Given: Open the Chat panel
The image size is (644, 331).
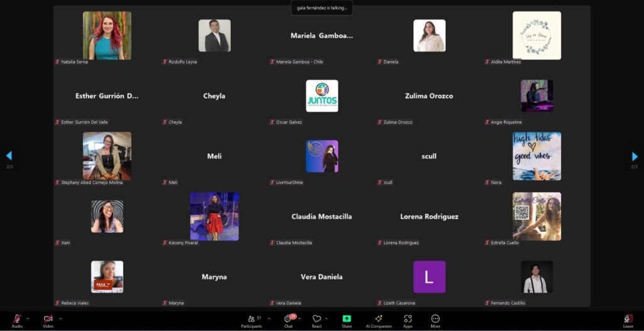Looking at the screenshot, I should point(289,321).
